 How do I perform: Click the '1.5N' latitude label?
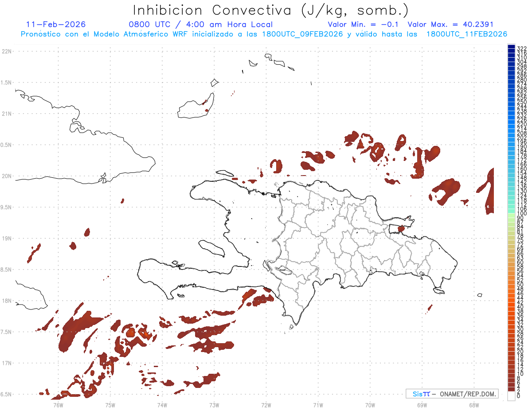click(x=6, y=82)
